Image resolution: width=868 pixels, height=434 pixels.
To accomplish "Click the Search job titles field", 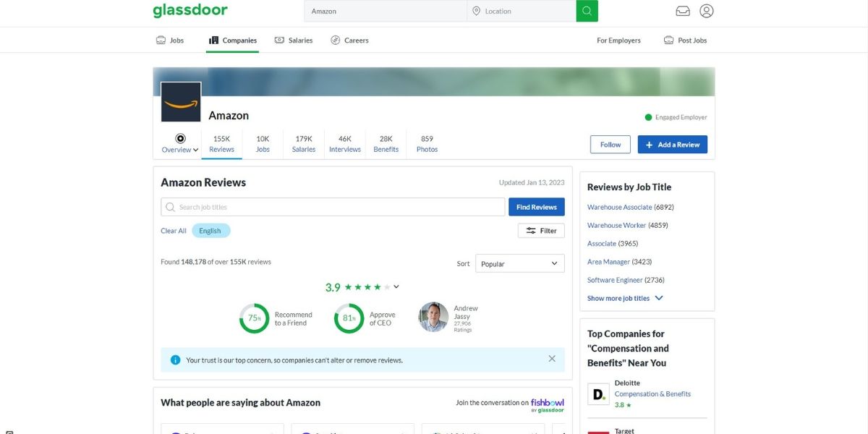I will (333, 207).
